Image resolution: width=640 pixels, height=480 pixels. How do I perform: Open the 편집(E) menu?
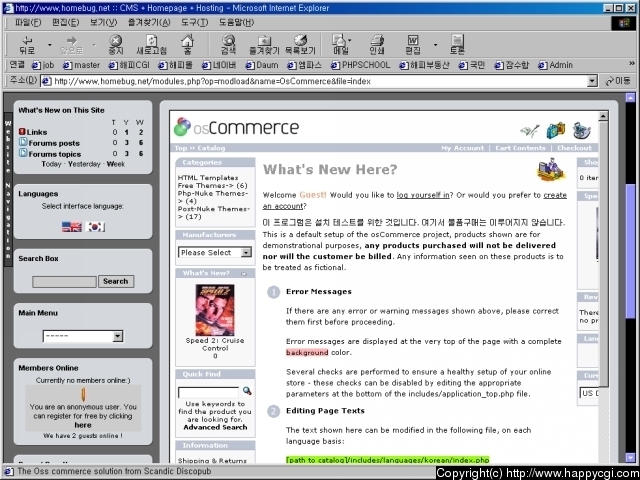[x=65, y=22]
